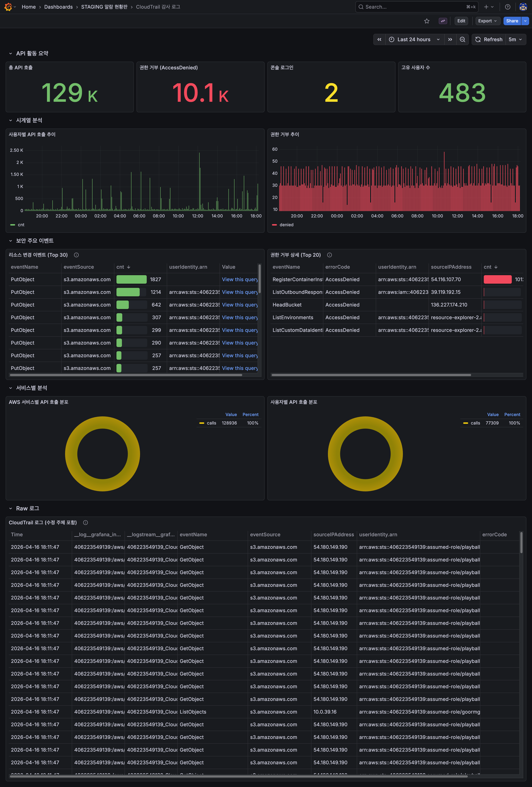Toggle calls legend in AWS 서비스별 panel
532x787 pixels.
(x=211, y=423)
